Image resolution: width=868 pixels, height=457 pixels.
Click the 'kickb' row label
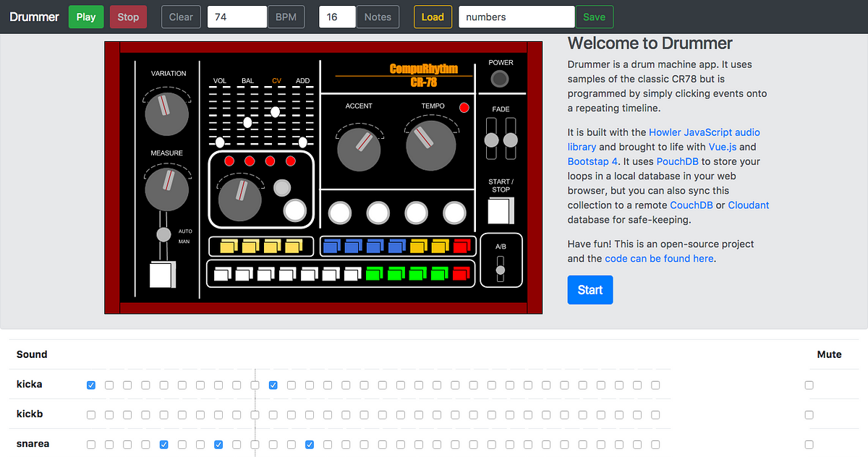[30, 415]
